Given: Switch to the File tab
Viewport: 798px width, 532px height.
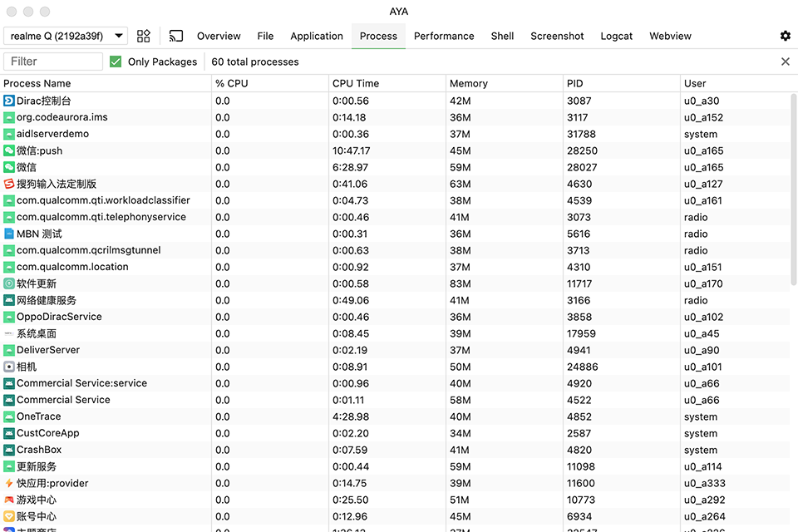Looking at the screenshot, I should 265,36.
